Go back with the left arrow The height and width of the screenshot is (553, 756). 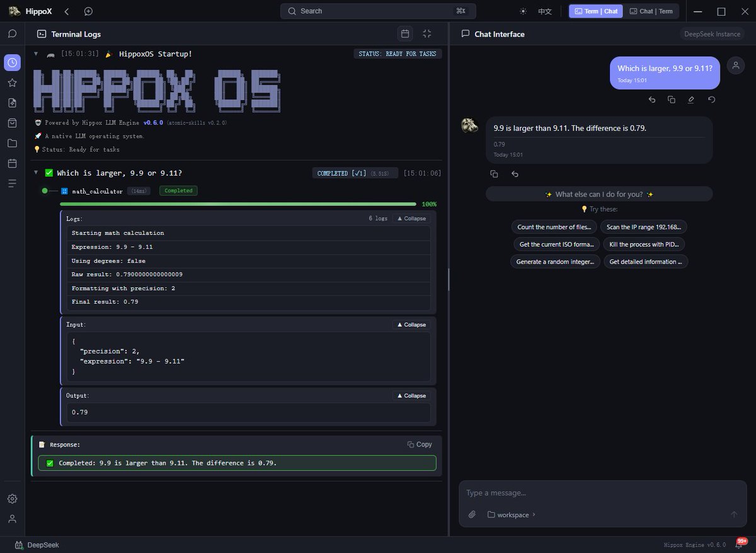click(x=67, y=11)
